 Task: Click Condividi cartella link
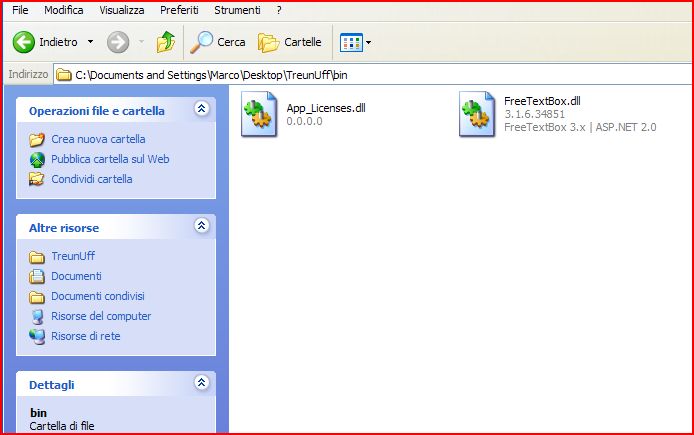(x=92, y=179)
